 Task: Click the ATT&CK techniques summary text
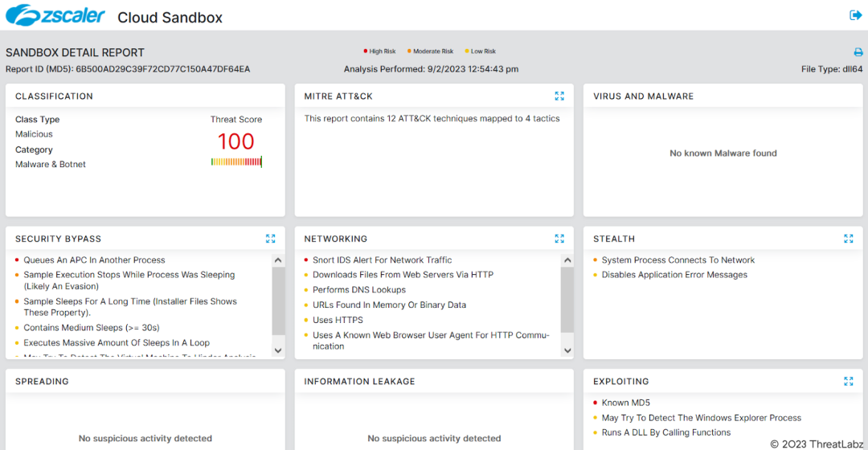click(432, 119)
